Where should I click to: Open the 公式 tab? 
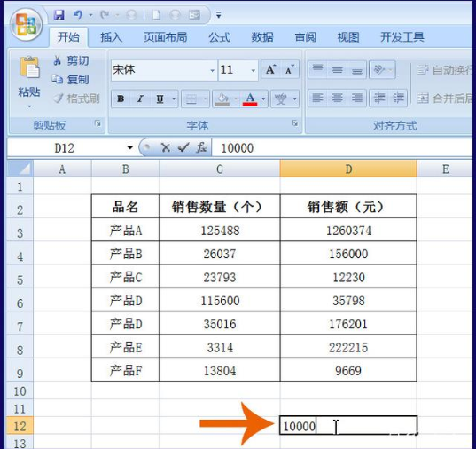point(220,37)
